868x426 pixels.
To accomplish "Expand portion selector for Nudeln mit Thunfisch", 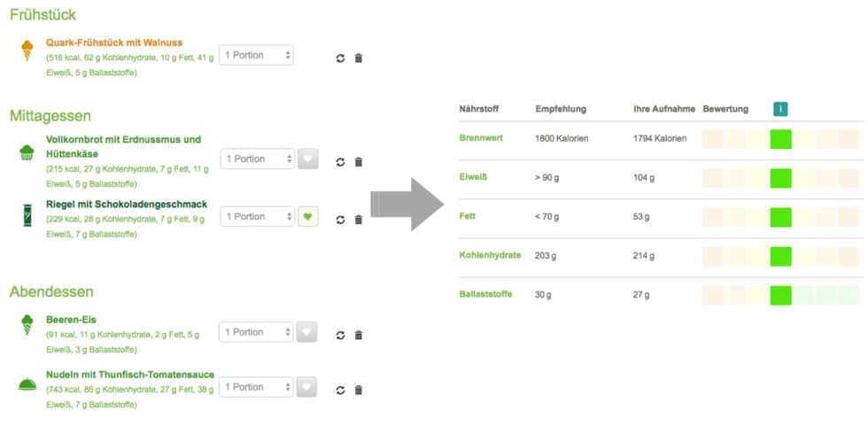I will [256, 387].
